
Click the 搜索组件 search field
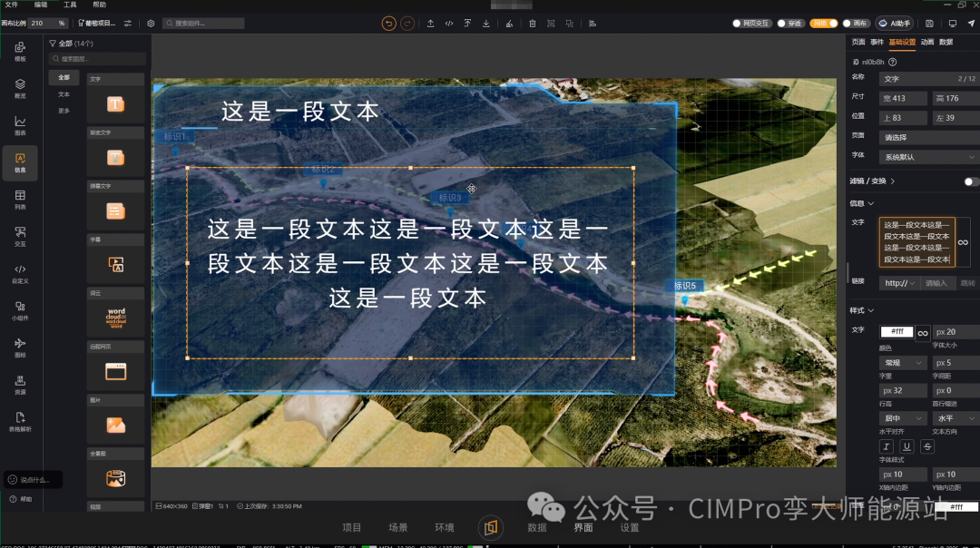203,23
